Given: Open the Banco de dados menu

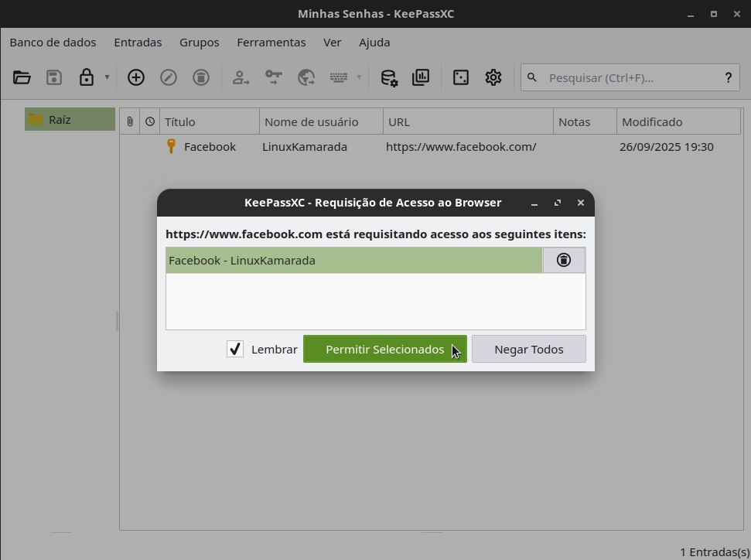Looking at the screenshot, I should 53,43.
